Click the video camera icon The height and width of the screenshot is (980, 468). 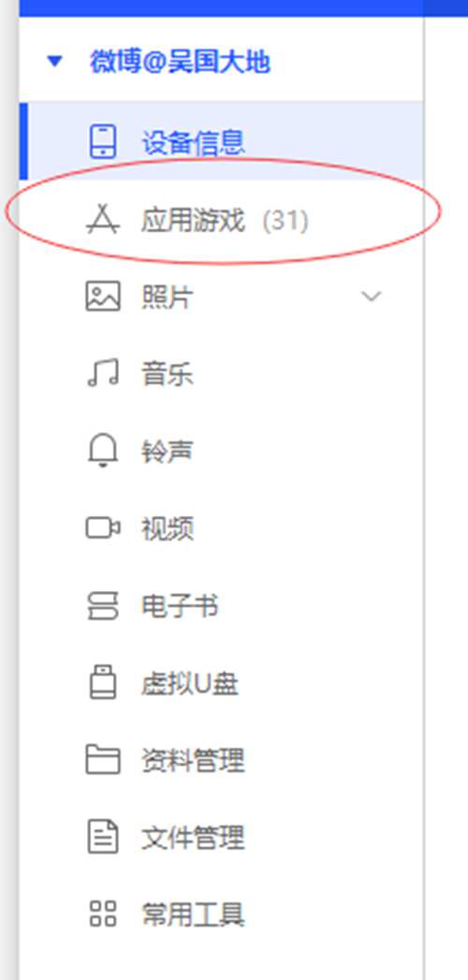(x=103, y=528)
